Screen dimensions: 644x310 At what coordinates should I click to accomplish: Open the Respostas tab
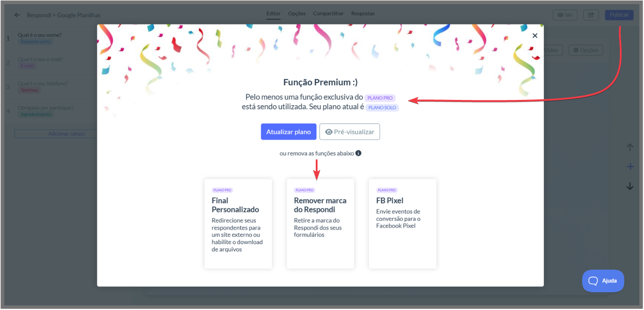(363, 14)
